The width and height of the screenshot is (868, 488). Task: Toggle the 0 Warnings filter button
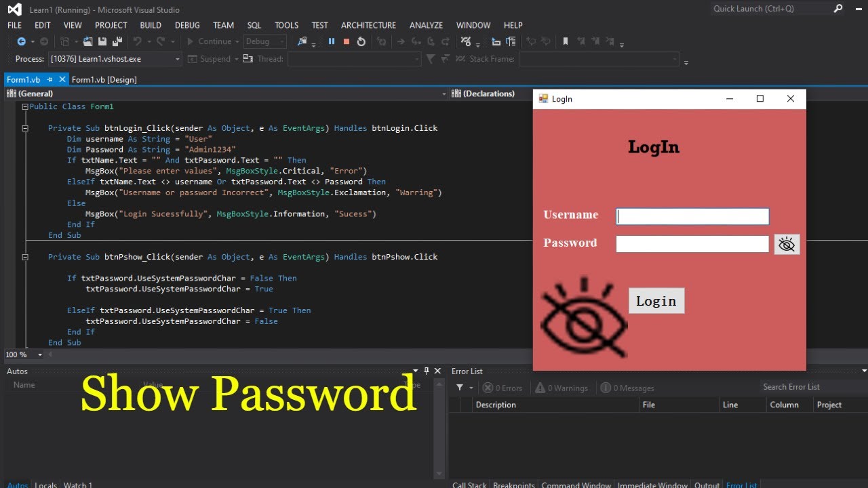[561, 388]
